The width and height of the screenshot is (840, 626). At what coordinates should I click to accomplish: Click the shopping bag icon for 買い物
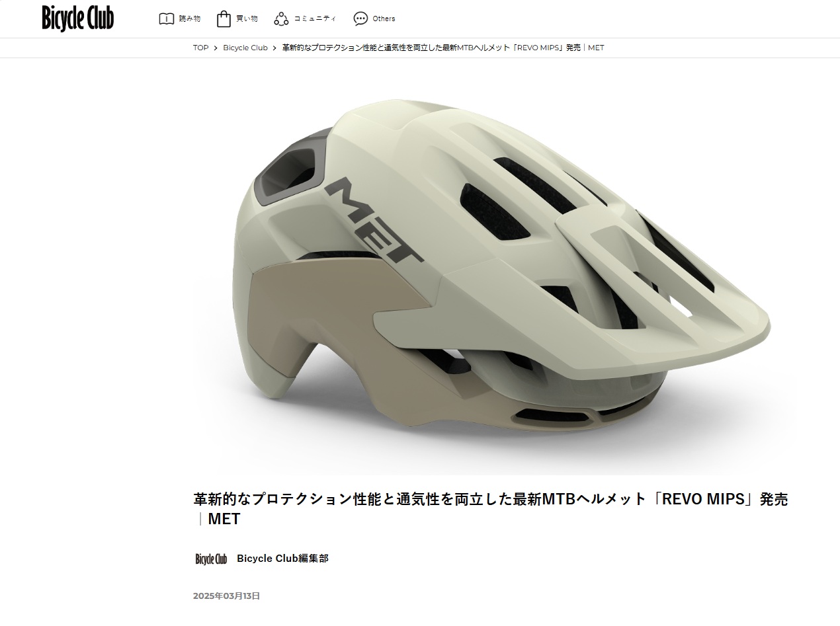point(224,19)
